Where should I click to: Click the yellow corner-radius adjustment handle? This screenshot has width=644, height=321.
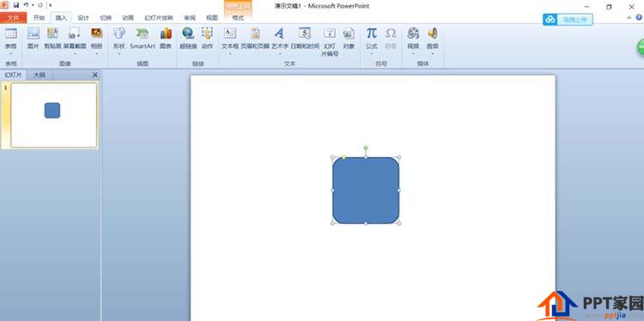click(x=343, y=157)
